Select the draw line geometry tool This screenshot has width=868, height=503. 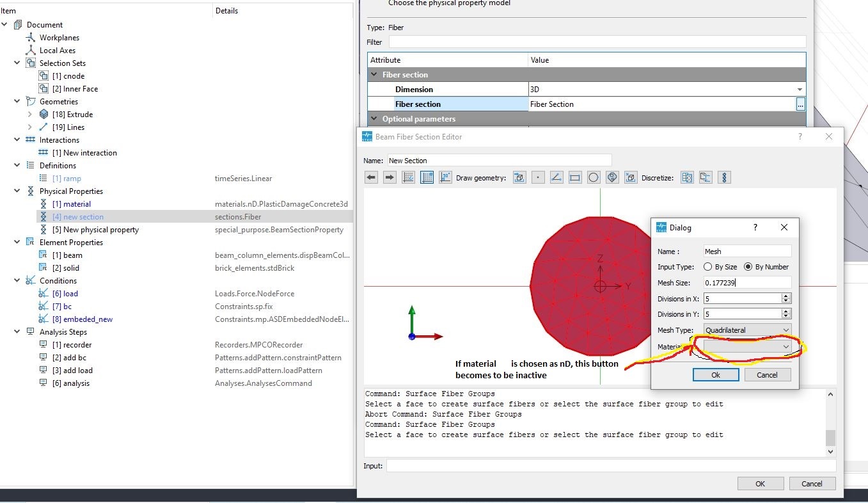pos(556,177)
